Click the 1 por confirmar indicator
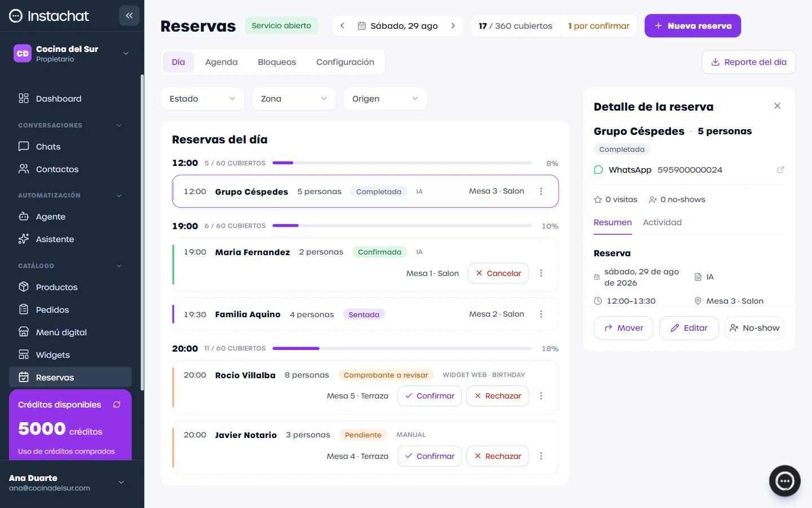 click(599, 26)
